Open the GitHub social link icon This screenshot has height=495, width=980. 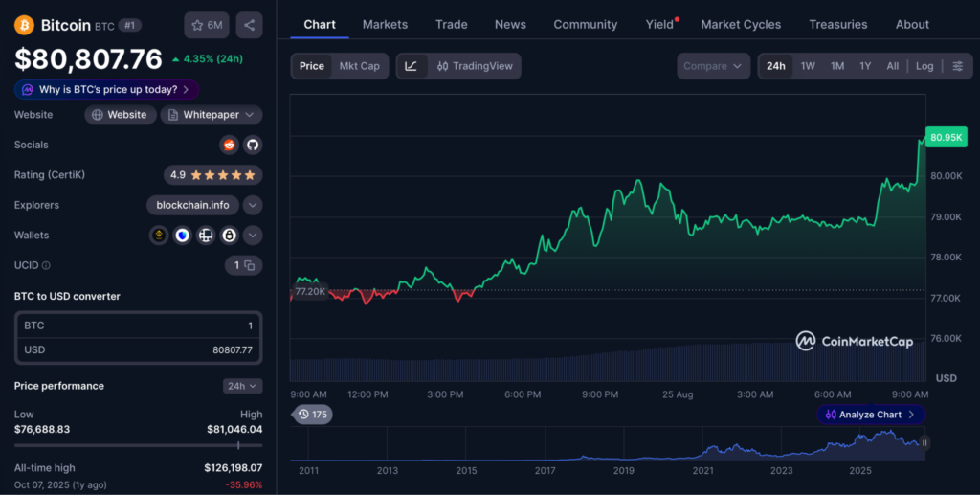point(253,145)
